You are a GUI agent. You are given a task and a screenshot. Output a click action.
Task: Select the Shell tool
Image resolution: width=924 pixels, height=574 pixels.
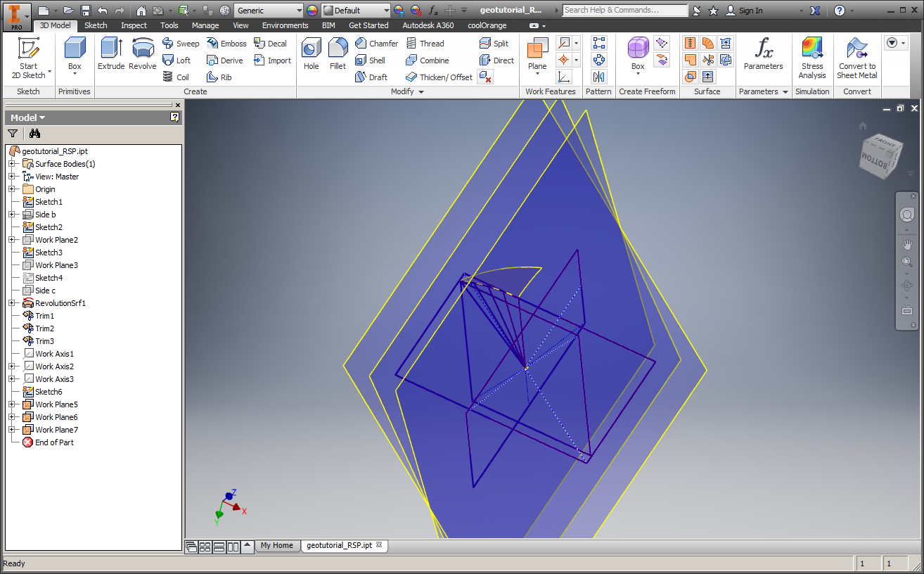[370, 60]
